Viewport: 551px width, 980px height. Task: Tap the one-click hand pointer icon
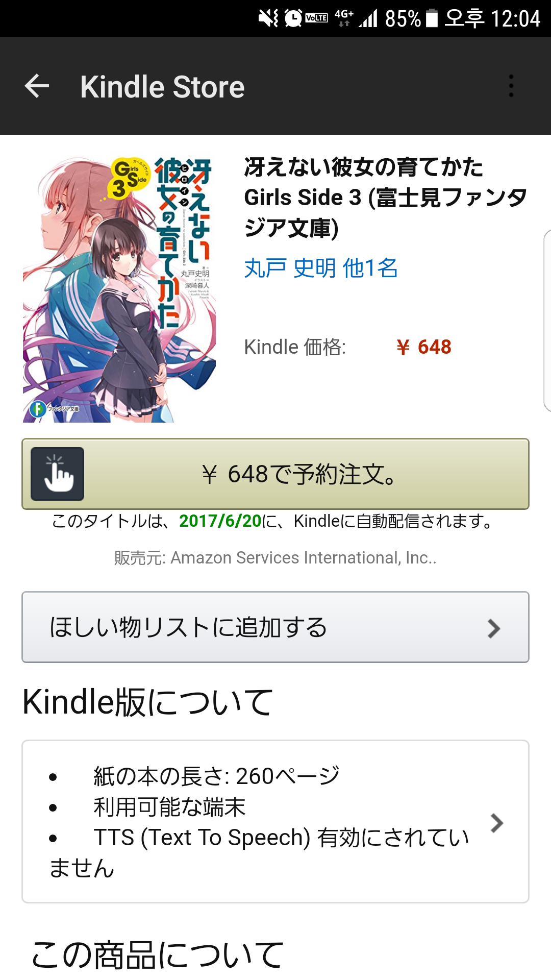pyautogui.click(x=58, y=474)
